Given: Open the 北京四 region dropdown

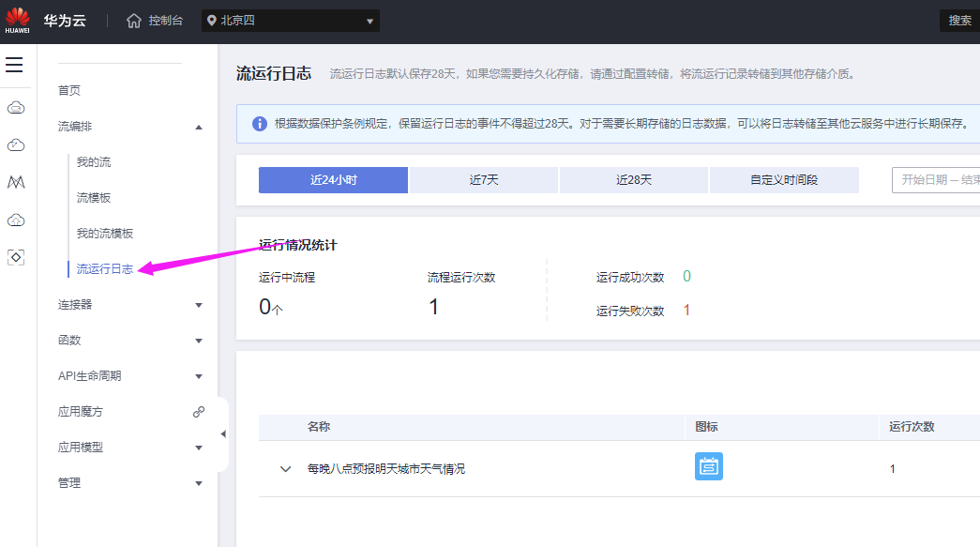Looking at the screenshot, I should (291, 21).
